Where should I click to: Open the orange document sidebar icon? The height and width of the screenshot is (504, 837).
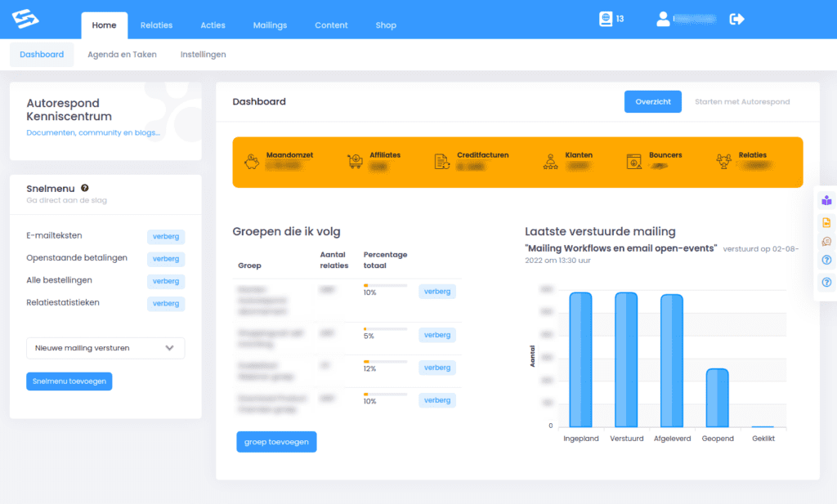click(826, 222)
